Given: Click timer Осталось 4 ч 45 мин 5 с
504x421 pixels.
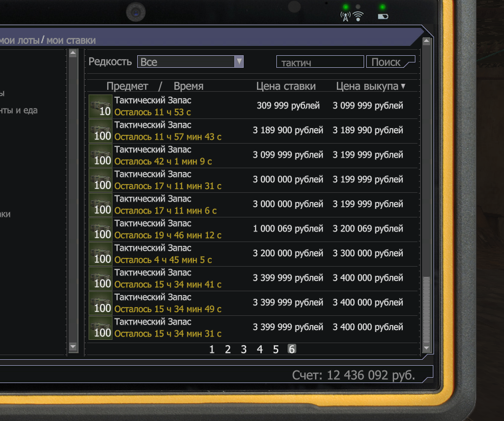Looking at the screenshot, I should [x=163, y=260].
